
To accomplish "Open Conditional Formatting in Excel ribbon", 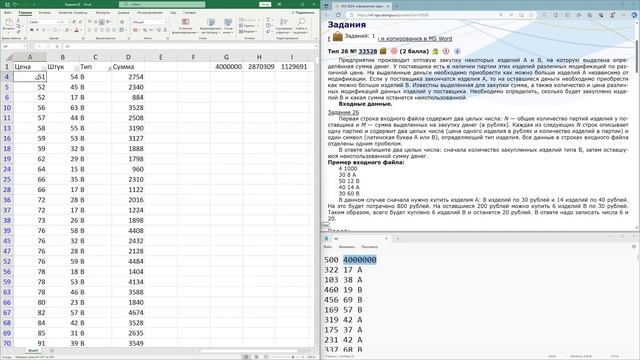I will pos(185,26).
